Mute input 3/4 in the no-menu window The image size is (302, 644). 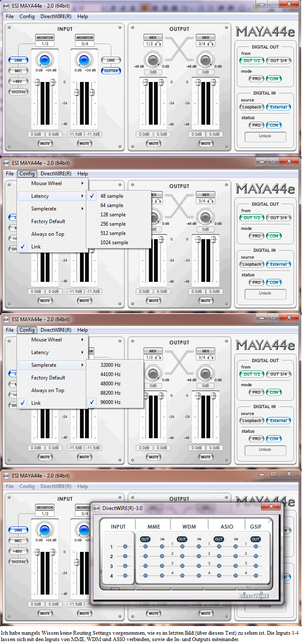(x=84, y=144)
